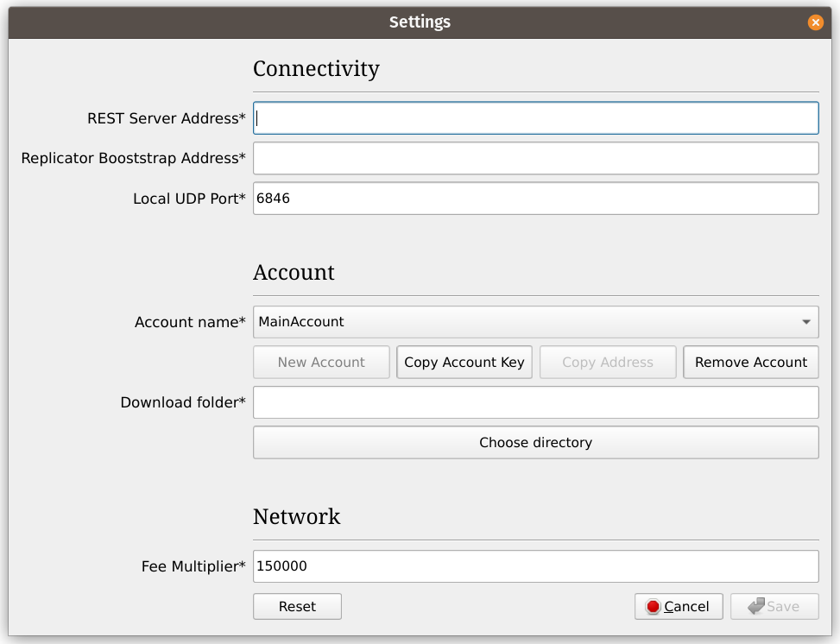840x644 pixels.
Task: Click the Local UDP Port label
Action: pos(189,199)
